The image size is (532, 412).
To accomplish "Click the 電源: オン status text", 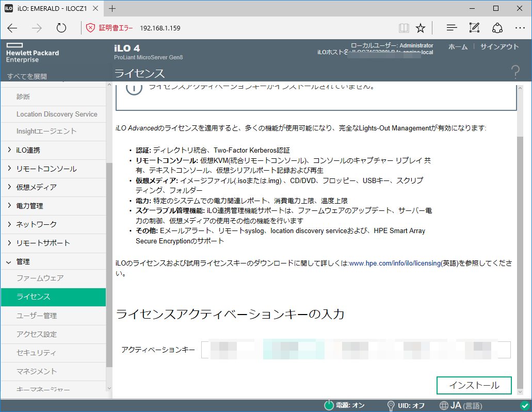I will point(350,405).
